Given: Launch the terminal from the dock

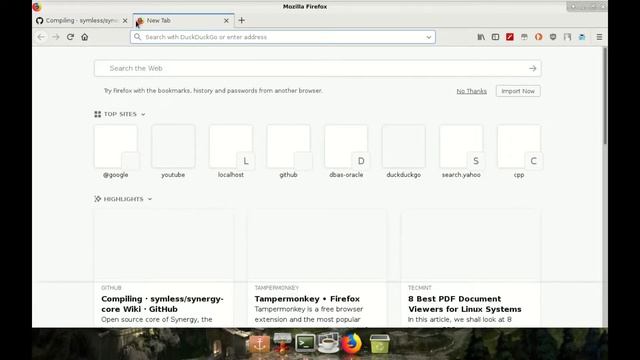Looking at the screenshot, I should click(305, 343).
